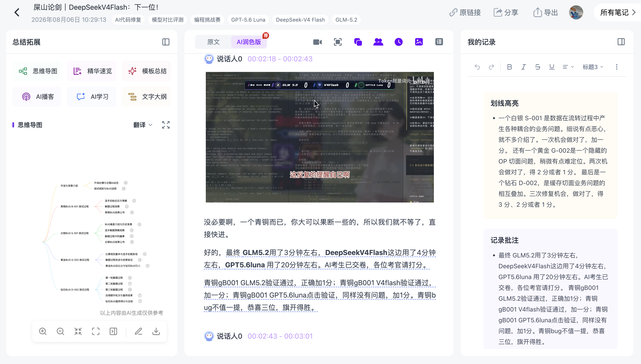This screenshot has width=641, height=364.
Task: Jump to timestamp 00:02:18 - 00:02:43
Action: [280, 59]
